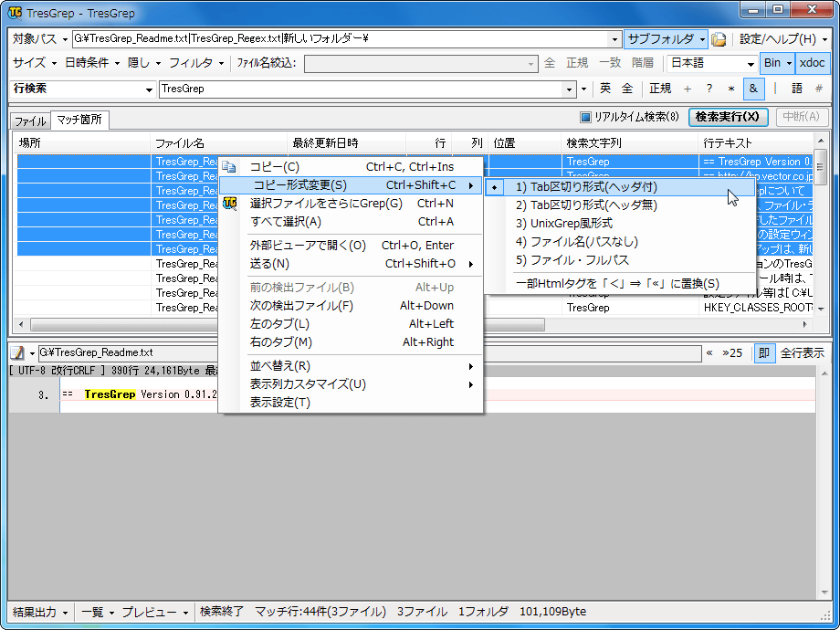Choose 一部Htmlタグを置換(S) option
This screenshot has width=840, height=630.
click(620, 283)
